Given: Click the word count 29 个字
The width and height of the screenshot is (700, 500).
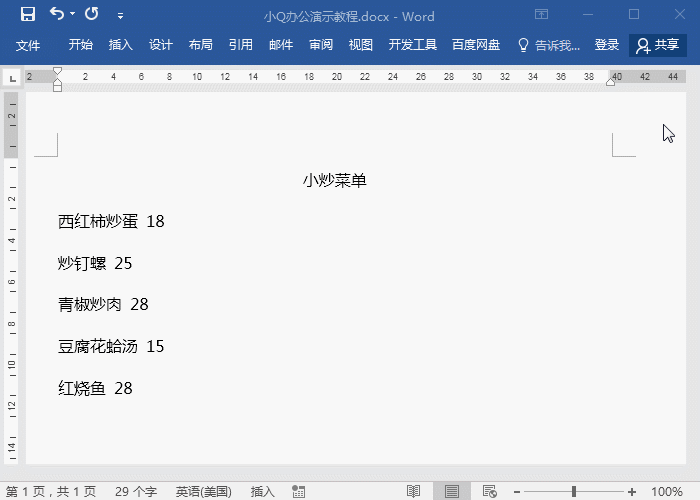Looking at the screenshot, I should (x=136, y=492).
